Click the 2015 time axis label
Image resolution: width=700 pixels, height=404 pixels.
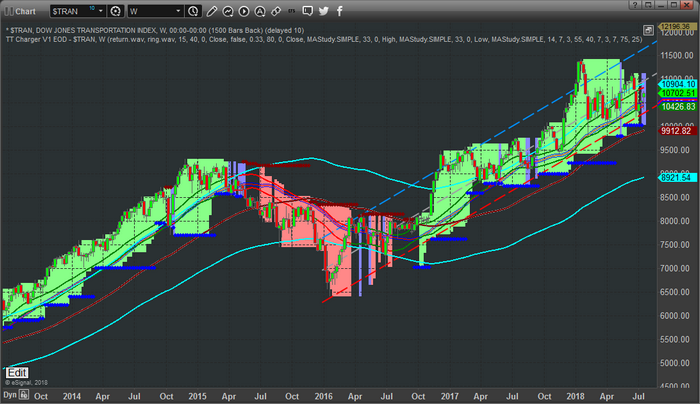click(x=197, y=396)
